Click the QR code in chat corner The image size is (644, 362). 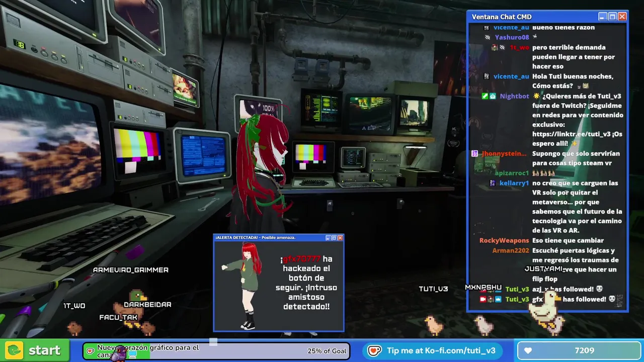click(x=619, y=301)
